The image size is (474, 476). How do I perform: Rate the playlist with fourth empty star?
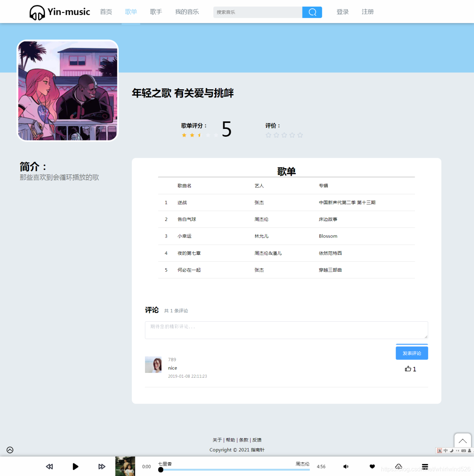292,135
